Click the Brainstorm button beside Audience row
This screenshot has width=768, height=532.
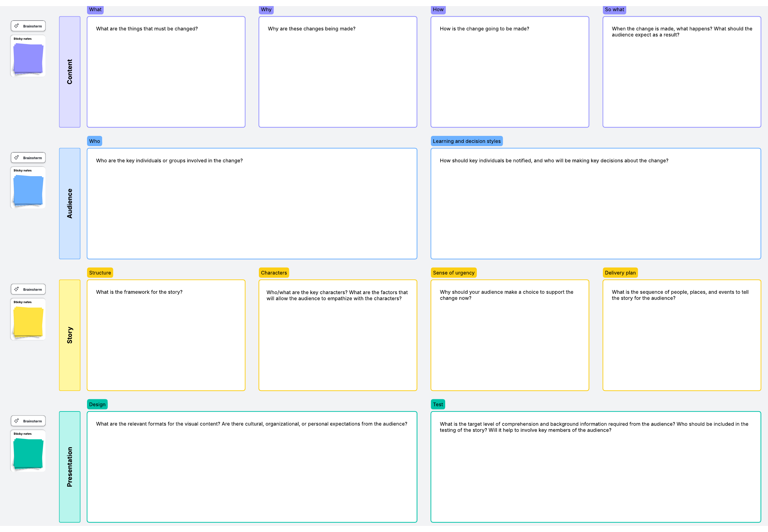pyautogui.click(x=28, y=158)
